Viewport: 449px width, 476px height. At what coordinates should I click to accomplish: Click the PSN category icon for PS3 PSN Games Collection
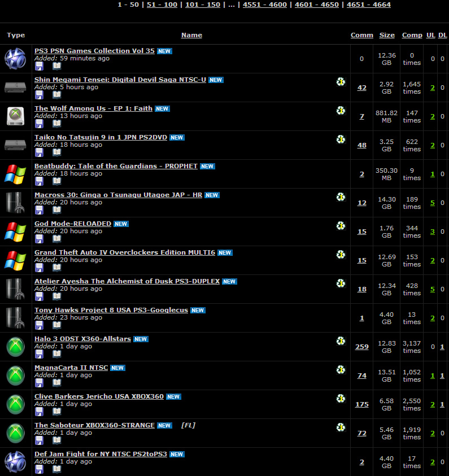[15, 59]
